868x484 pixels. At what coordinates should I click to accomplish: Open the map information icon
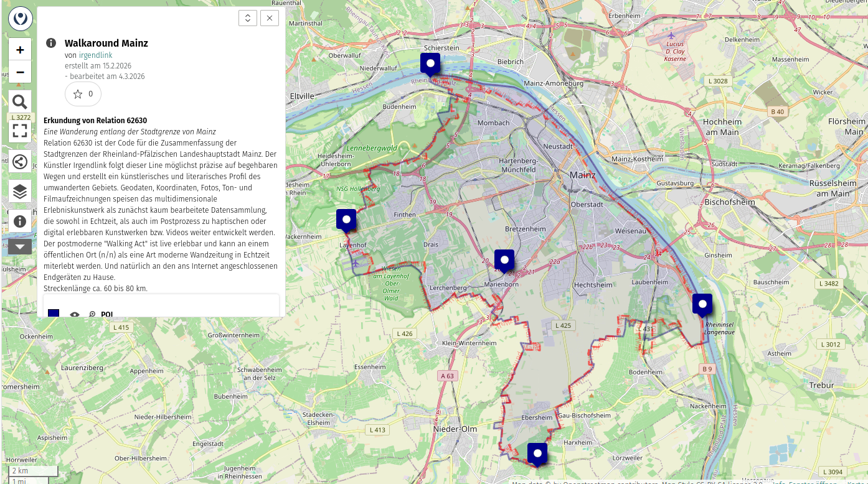(x=19, y=221)
